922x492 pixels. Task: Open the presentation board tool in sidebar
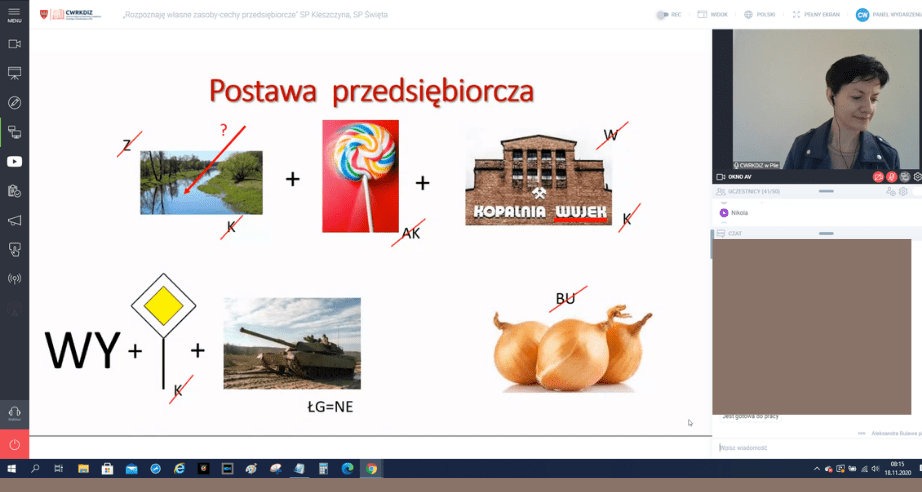click(x=14, y=73)
